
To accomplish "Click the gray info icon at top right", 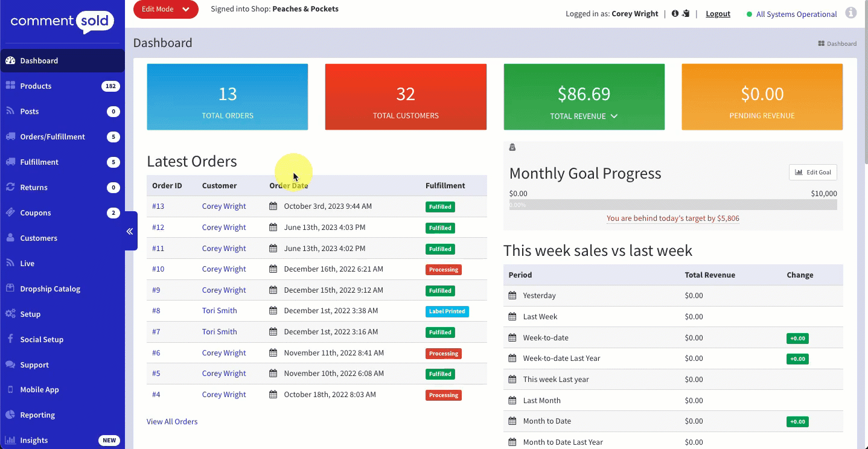I will [850, 13].
